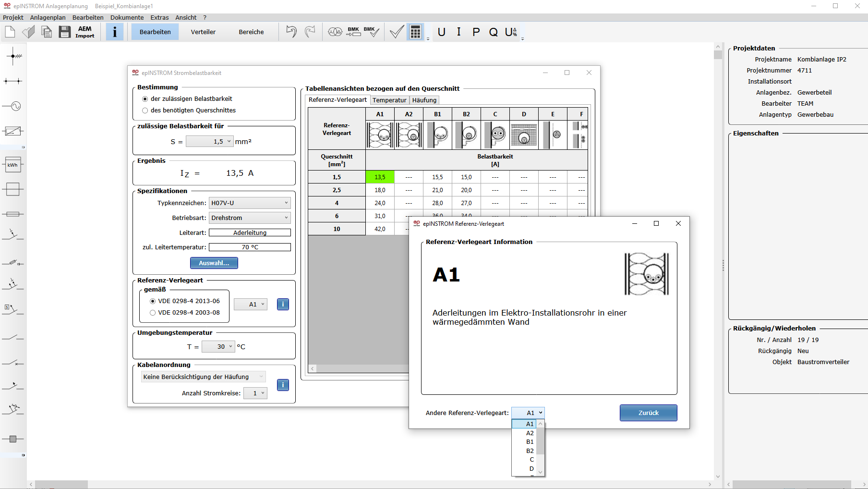Switch to Referenz-Verlegeart table tab
Viewport: 868px width, 489px height.
(x=338, y=100)
